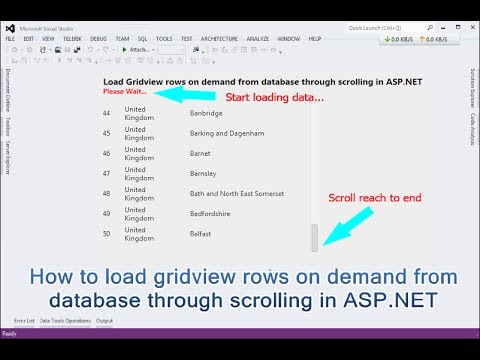The width and height of the screenshot is (480, 360).
Task: Open the EDIT menu
Action: tap(28, 39)
